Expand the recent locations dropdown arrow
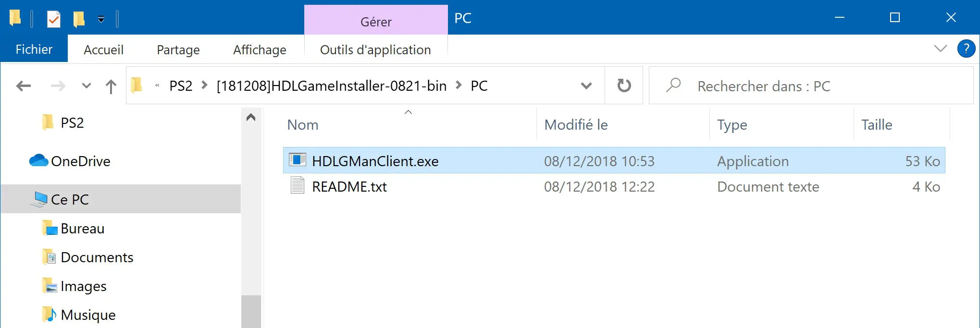 [87, 86]
